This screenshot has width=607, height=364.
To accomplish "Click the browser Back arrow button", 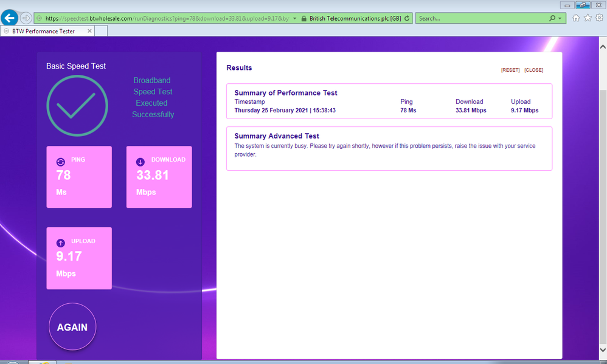I will (x=10, y=18).
